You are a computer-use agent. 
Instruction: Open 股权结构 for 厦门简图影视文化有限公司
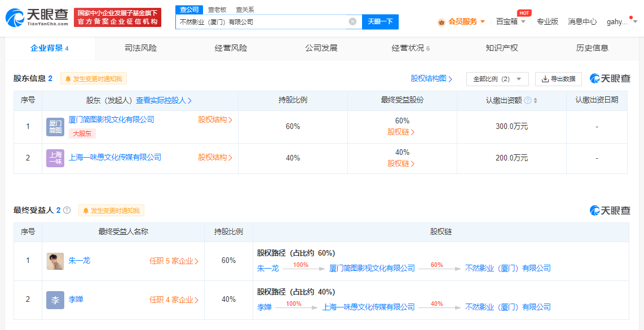click(x=215, y=120)
